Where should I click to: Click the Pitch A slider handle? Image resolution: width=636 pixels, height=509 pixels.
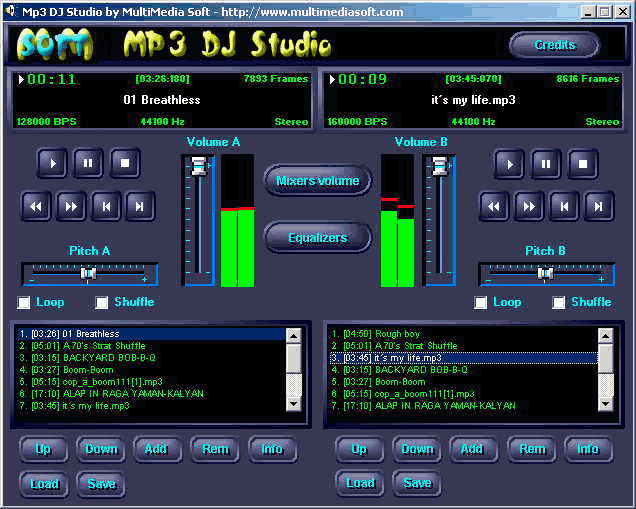[89, 272]
